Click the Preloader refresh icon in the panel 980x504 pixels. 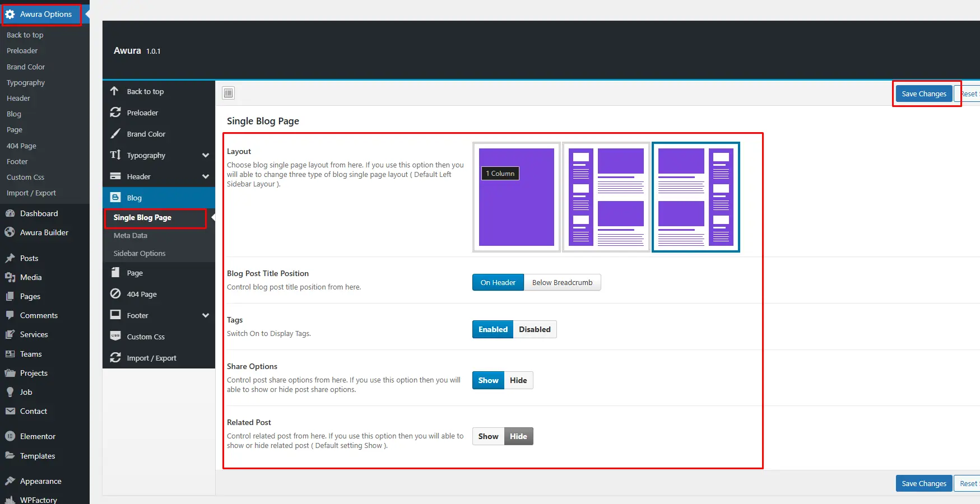[x=115, y=112]
